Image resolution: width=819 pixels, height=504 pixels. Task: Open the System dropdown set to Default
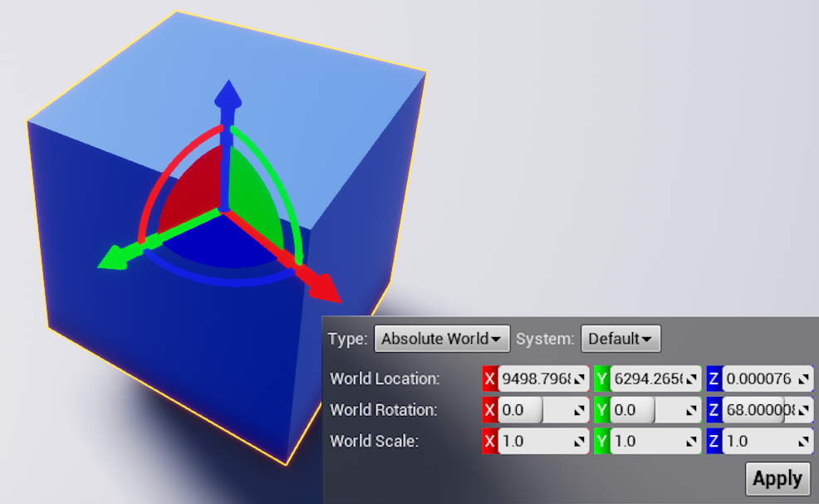(x=620, y=339)
